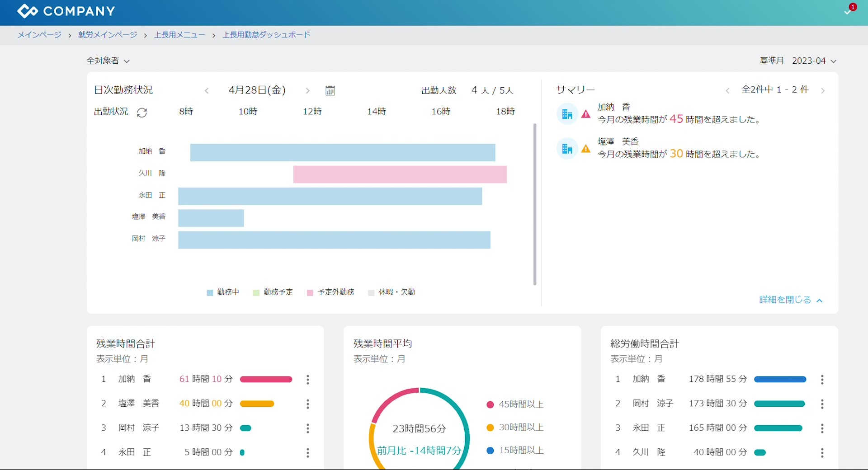Toggle 予定外勤務 legend item
Image resolution: width=868 pixels, height=470 pixels.
pyautogui.click(x=330, y=292)
